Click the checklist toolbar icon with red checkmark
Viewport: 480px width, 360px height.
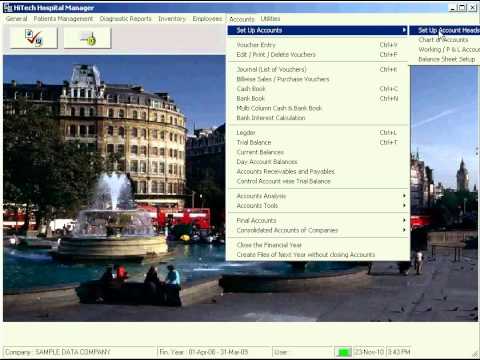pyautogui.click(x=34, y=38)
